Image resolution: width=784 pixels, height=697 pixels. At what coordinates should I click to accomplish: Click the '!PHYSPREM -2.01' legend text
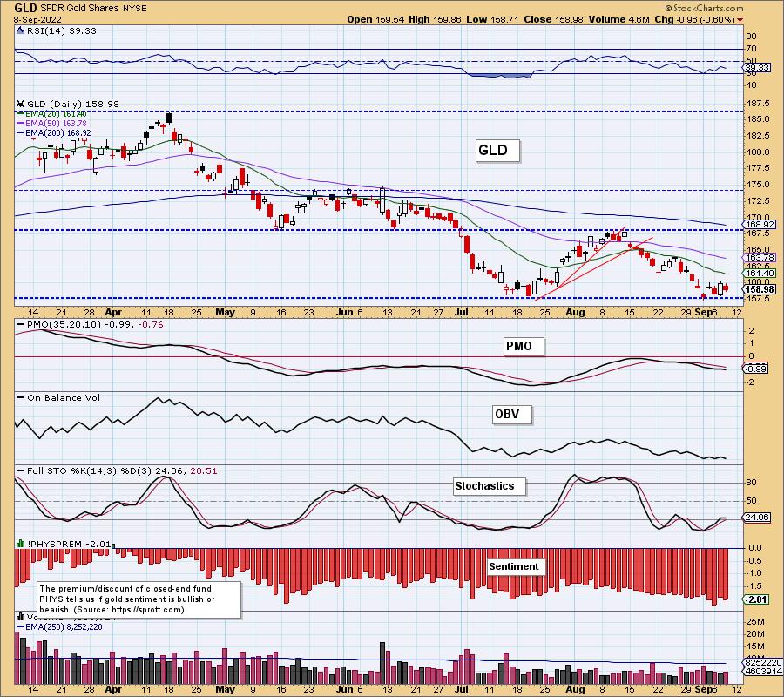click(x=69, y=544)
